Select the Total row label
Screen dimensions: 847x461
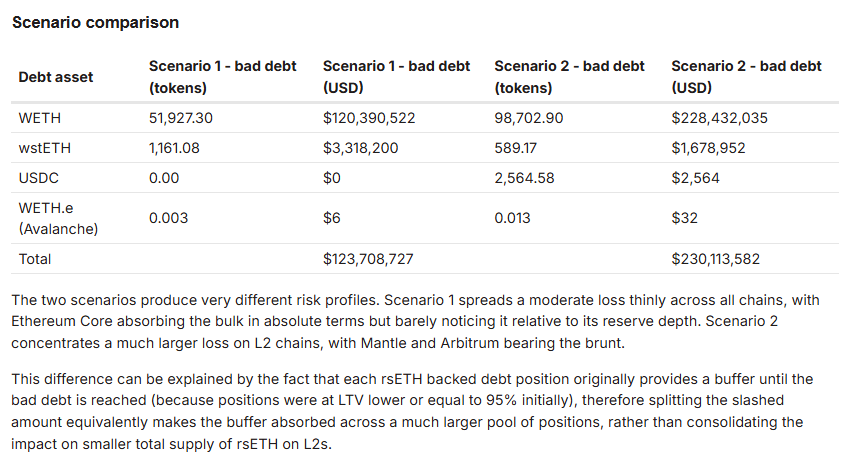pos(35,259)
